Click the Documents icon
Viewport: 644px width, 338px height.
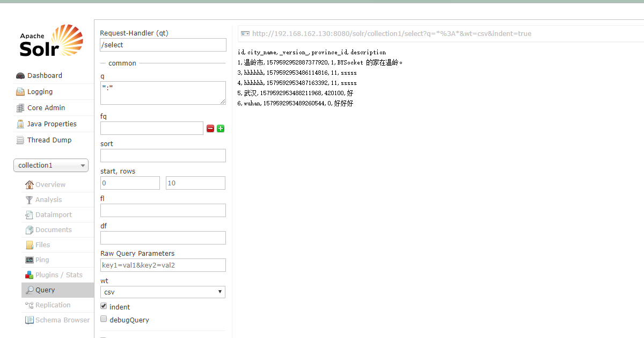(x=30, y=230)
